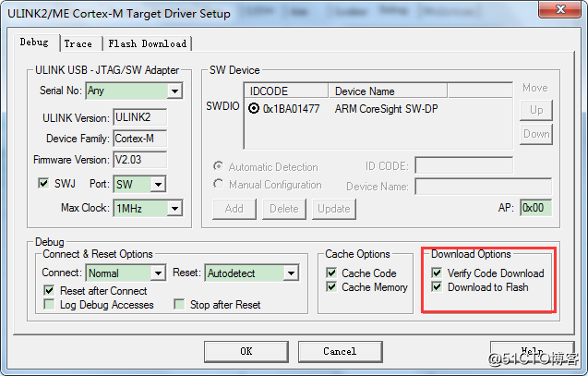Open the Serial No dropdown
This screenshot has height=376, width=588.
174,91
